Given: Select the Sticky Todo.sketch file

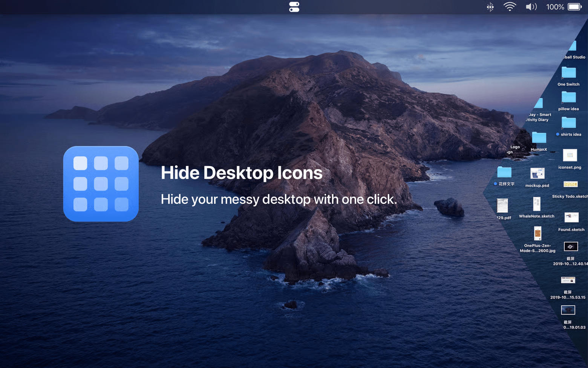Looking at the screenshot, I should 570,184.
